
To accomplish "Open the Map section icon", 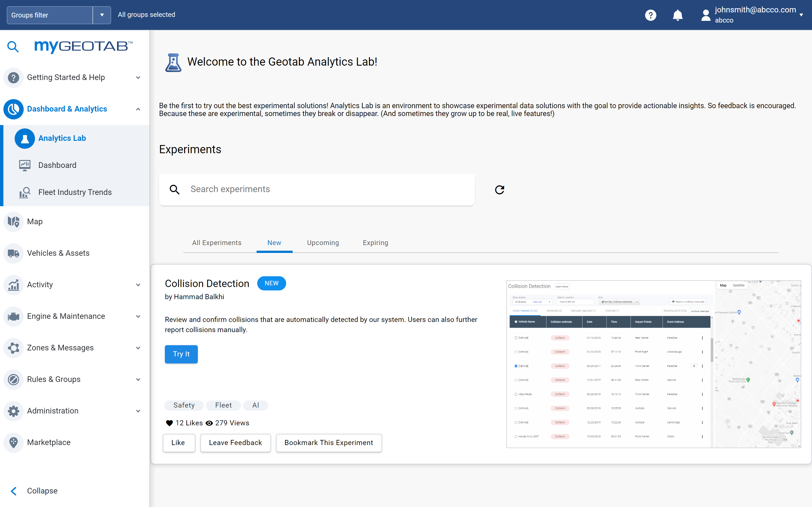I will [x=14, y=222].
